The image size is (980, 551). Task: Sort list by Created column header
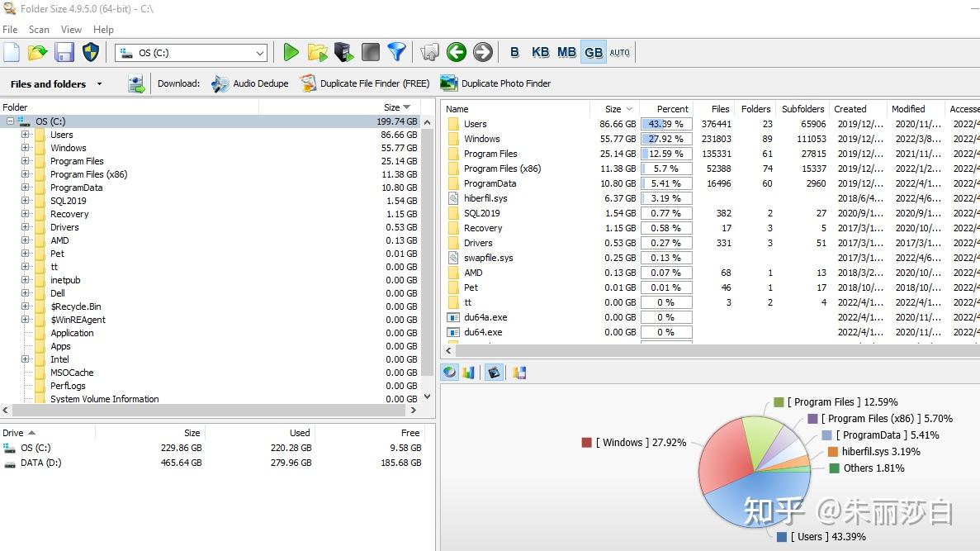point(858,109)
